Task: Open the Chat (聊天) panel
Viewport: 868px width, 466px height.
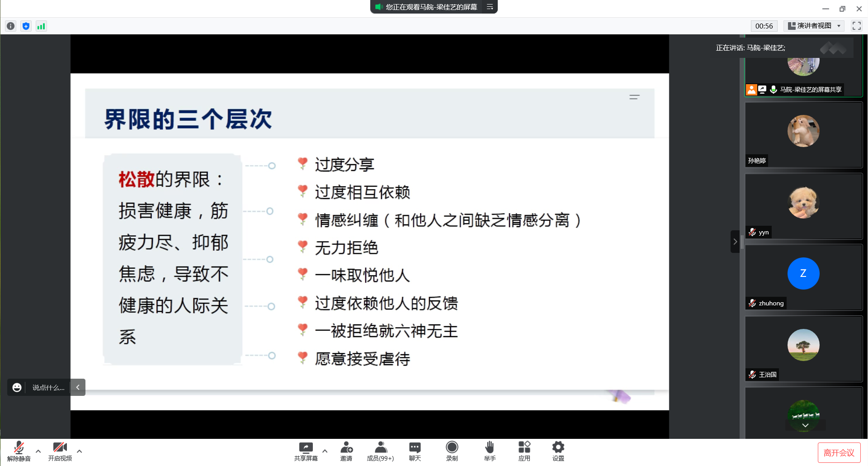Action: (x=415, y=451)
